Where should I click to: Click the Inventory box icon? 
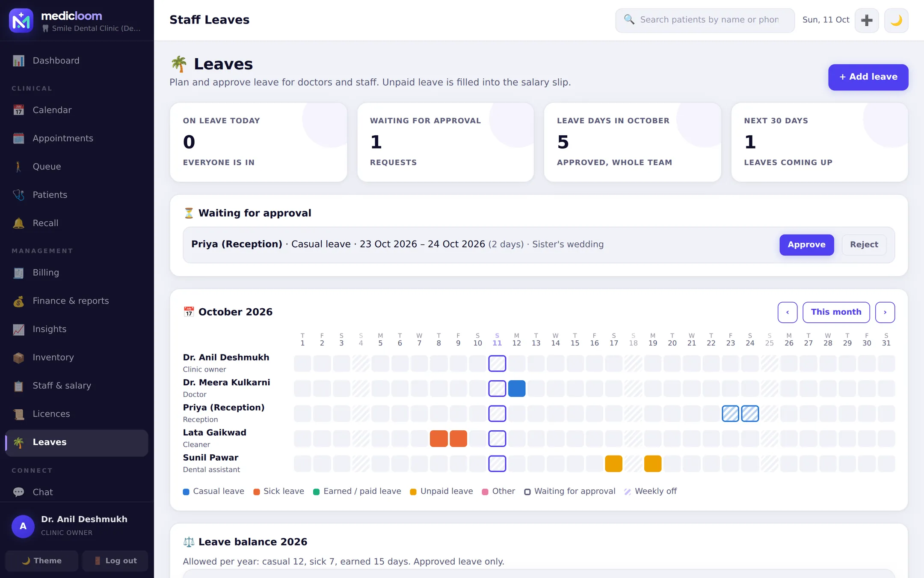[x=18, y=358]
